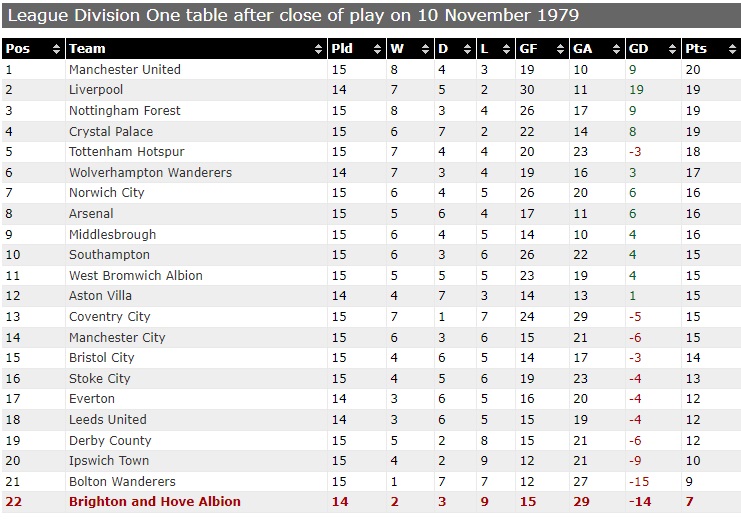Click the Team column sort arrows

coord(318,49)
